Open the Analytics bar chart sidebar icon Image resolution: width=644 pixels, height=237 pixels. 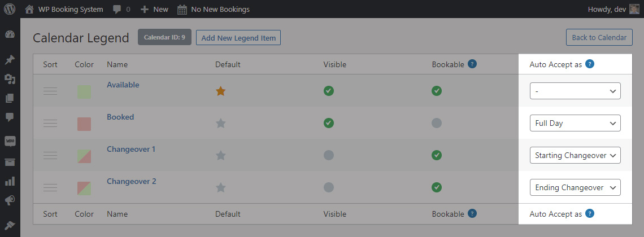[x=10, y=181]
